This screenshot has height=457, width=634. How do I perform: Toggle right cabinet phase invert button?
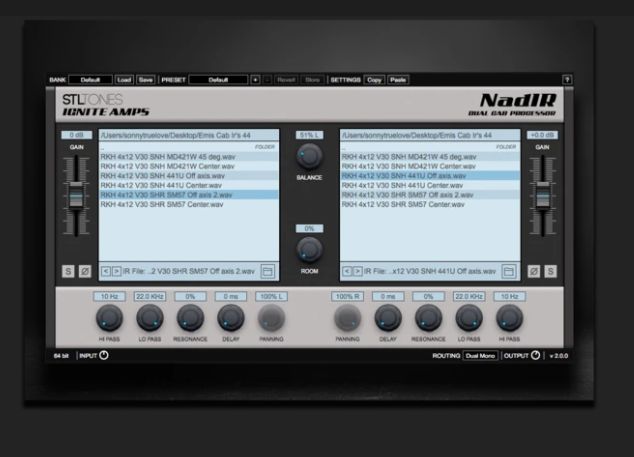(534, 271)
